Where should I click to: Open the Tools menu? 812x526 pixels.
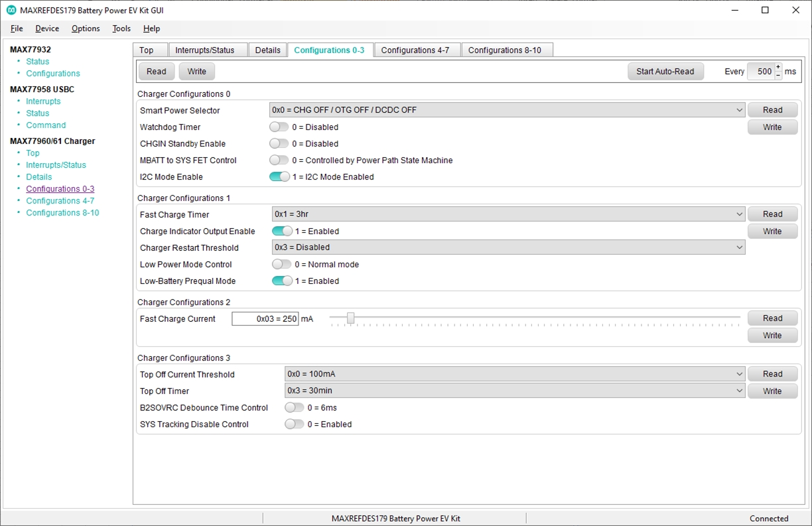[121, 29]
